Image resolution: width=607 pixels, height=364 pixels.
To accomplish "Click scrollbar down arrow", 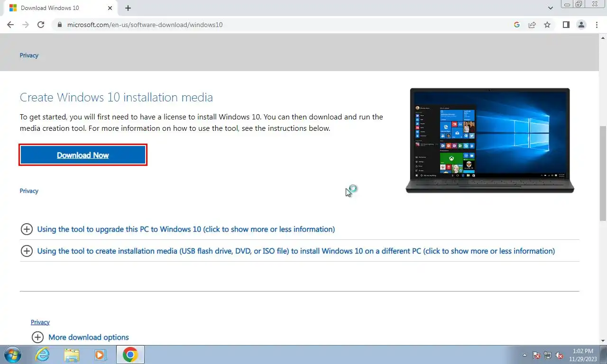I will 603,341.
